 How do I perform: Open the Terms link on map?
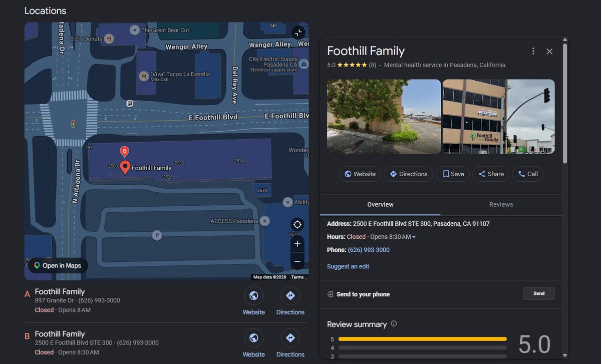coord(297,277)
